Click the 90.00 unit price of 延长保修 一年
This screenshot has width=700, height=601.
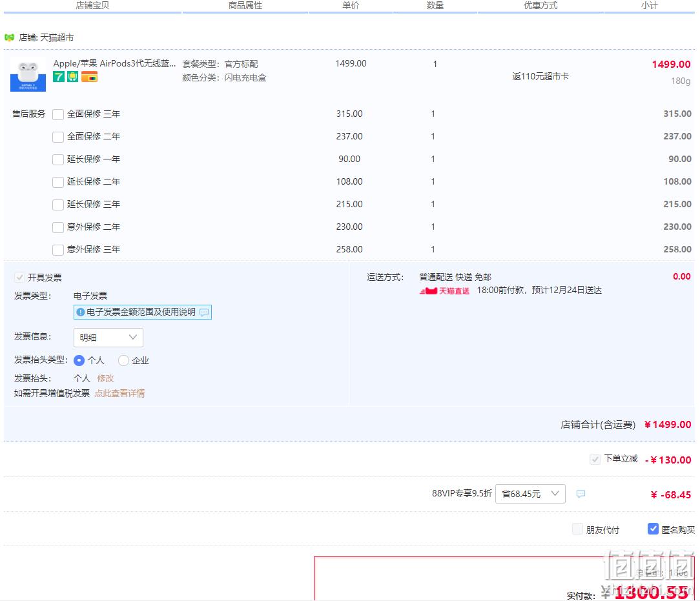point(349,159)
